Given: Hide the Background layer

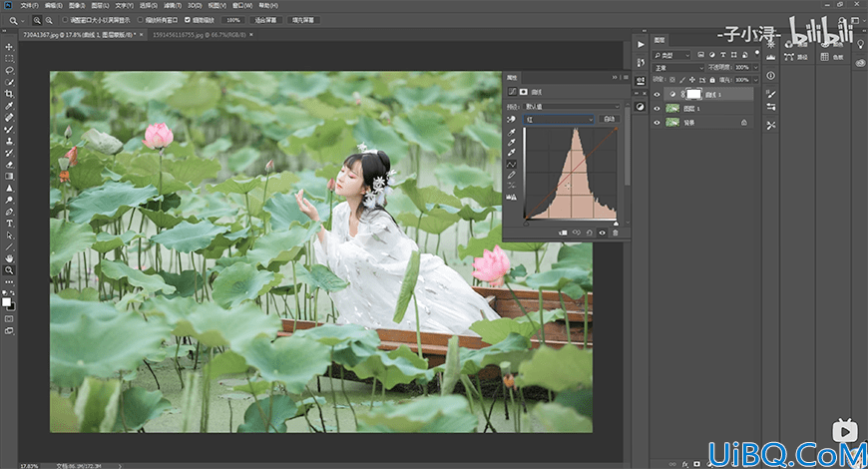Looking at the screenshot, I should (x=657, y=123).
